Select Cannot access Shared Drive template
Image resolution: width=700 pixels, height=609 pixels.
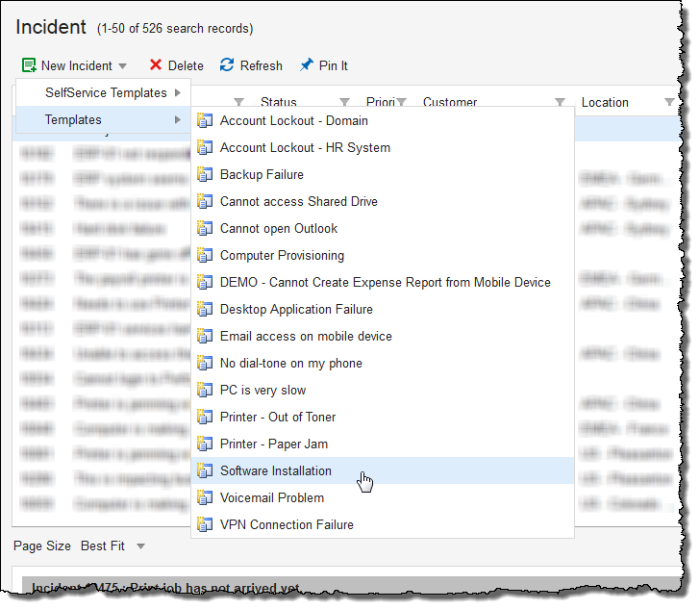click(383, 201)
